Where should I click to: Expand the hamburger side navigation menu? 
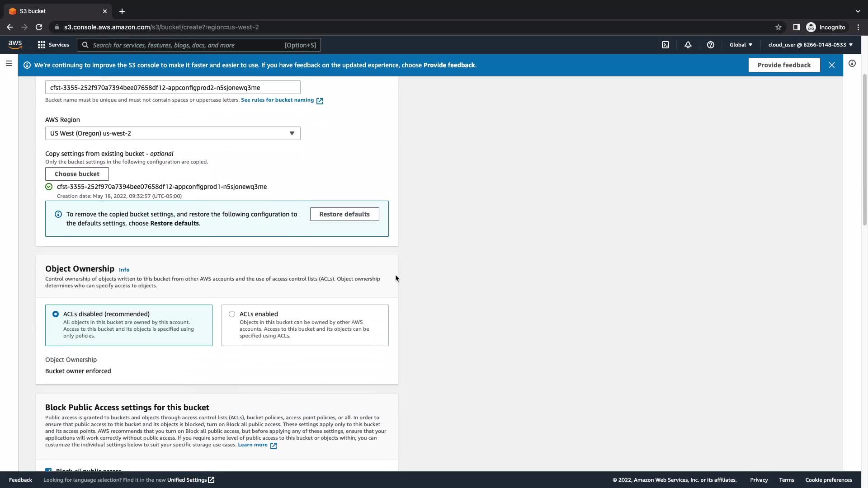tap(9, 63)
